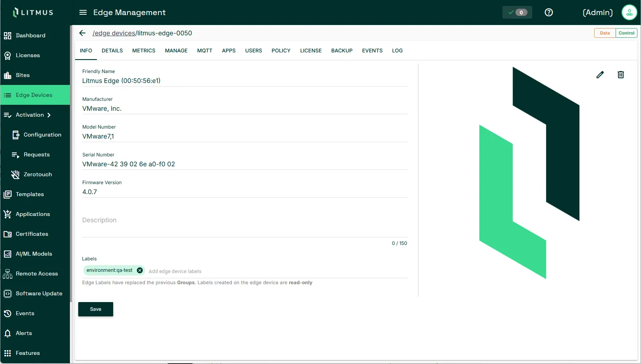Click the notification status badge showing 0
The image size is (641, 364).
pyautogui.click(x=517, y=12)
